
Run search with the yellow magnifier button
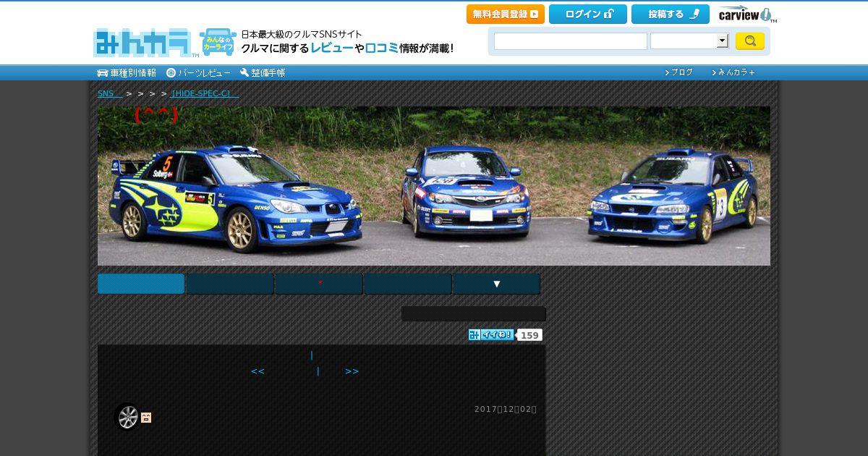(750, 41)
